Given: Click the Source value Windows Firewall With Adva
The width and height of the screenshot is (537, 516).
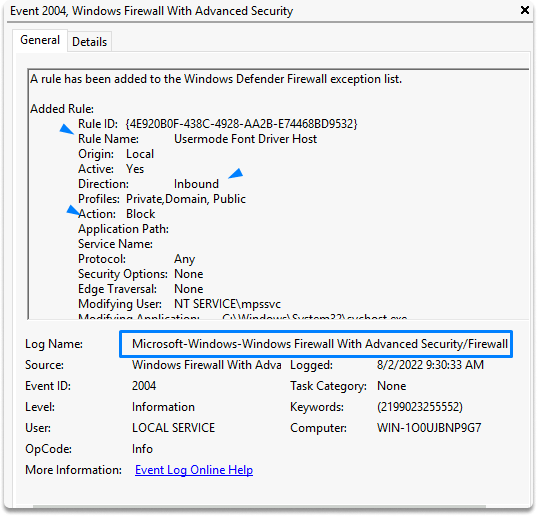Looking at the screenshot, I should coord(207,365).
